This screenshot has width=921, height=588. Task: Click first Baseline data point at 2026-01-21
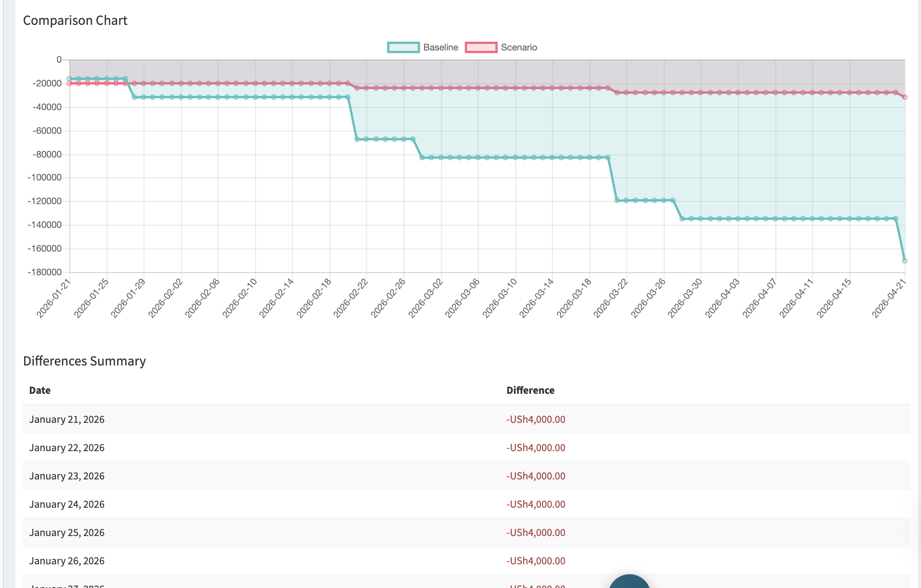tap(70, 79)
